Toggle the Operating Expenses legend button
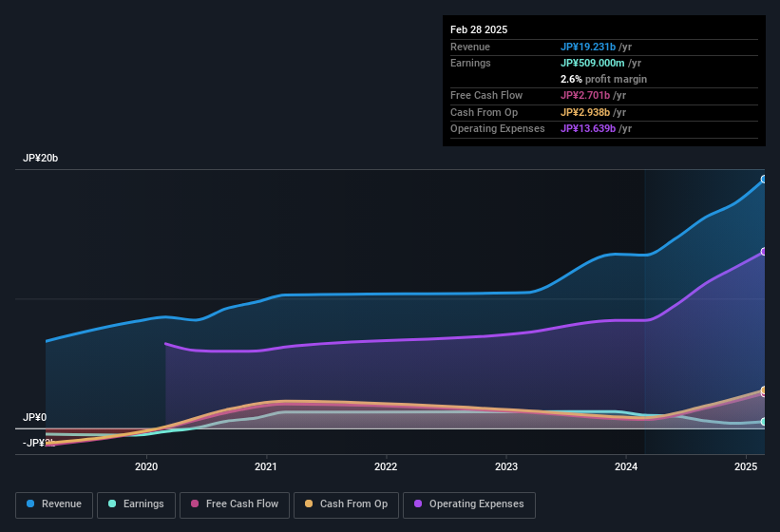This screenshot has height=532, width=780. coord(468,504)
